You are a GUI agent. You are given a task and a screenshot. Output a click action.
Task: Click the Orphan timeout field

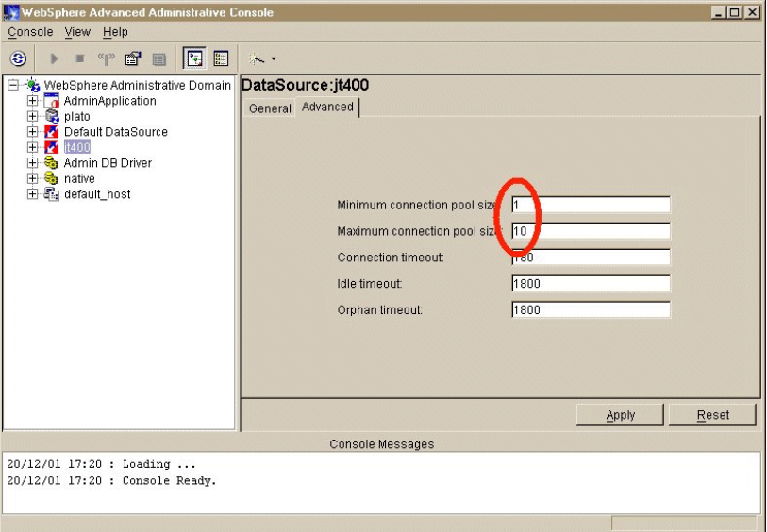(591, 309)
